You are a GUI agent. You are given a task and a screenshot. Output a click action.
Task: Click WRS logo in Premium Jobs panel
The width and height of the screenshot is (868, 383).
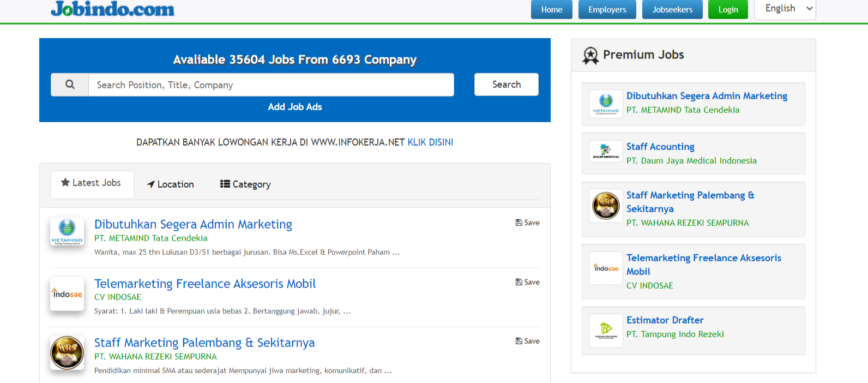(606, 206)
